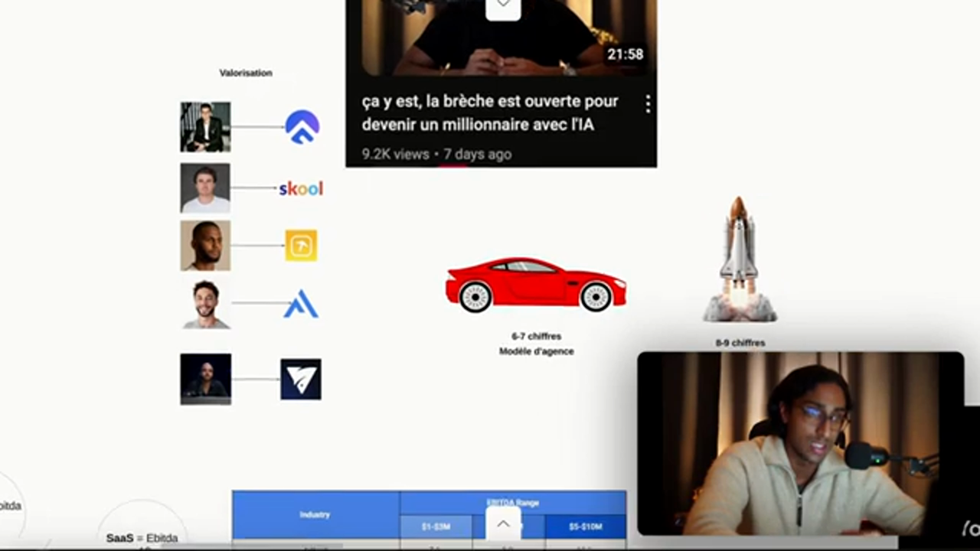Click the 8-9 chiffres label
Viewport: 980px width, 551px height.
pyautogui.click(x=740, y=343)
